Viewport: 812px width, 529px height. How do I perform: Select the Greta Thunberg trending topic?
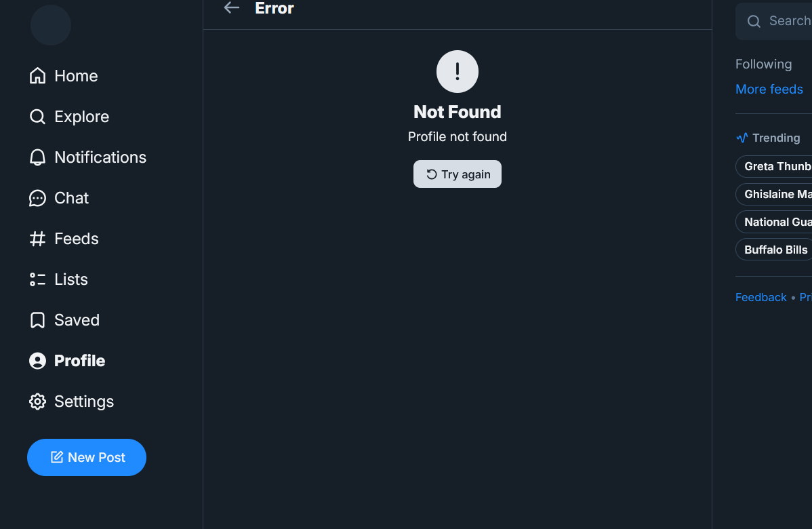pos(777,166)
